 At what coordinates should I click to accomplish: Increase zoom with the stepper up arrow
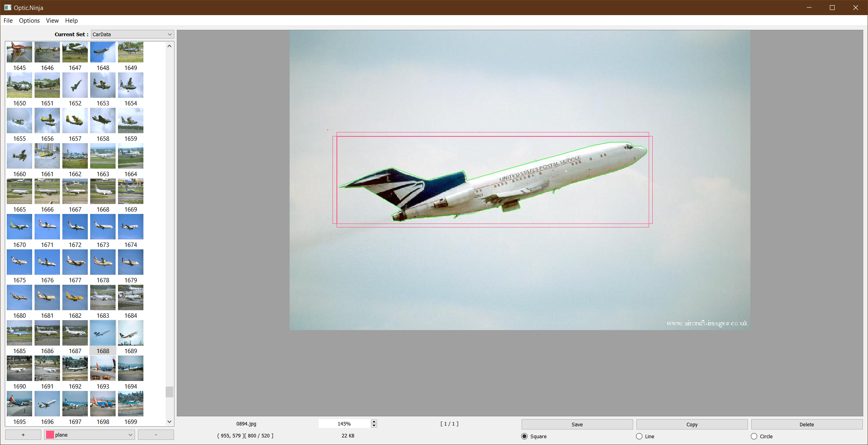(374, 422)
